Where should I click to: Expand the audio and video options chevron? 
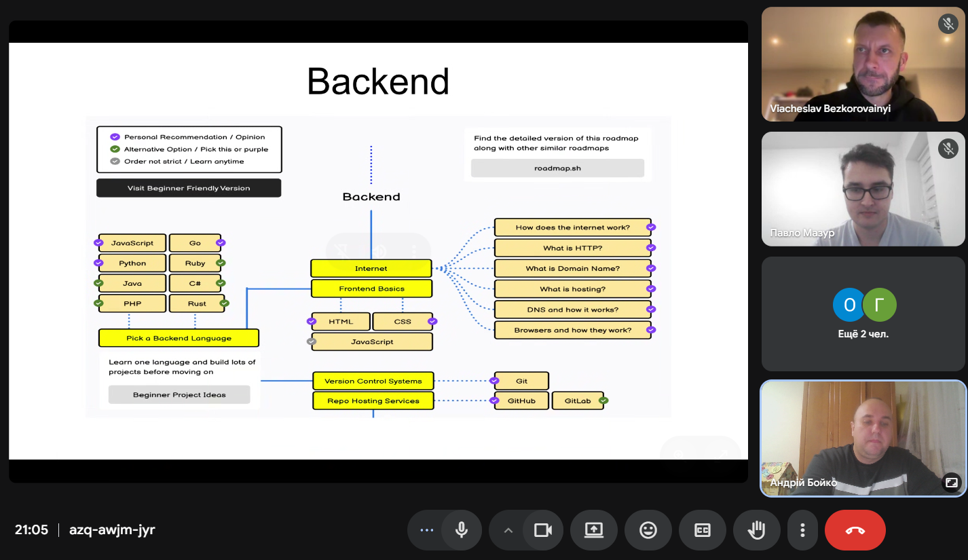[x=508, y=530]
